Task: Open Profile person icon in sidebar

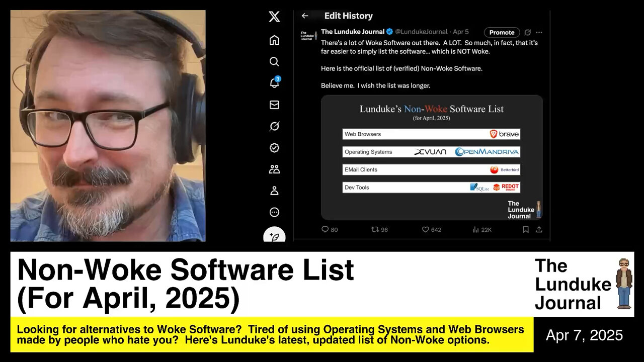Action: tap(274, 191)
